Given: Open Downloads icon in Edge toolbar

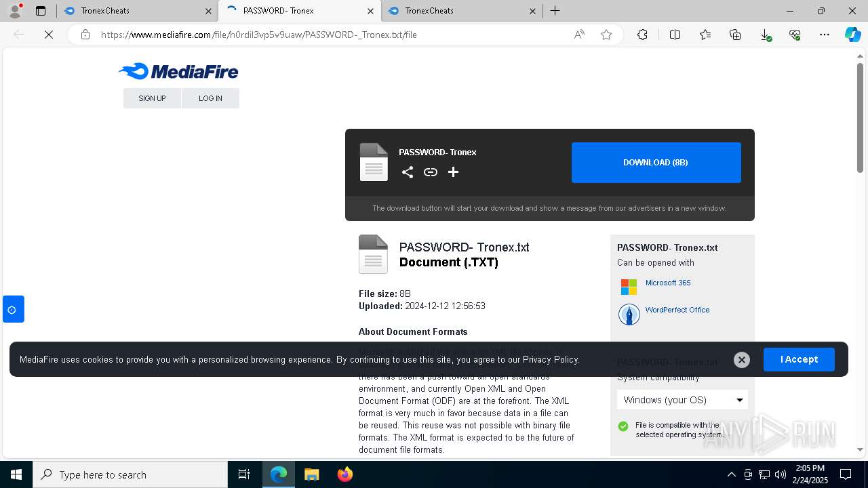Looking at the screenshot, I should 765,35.
